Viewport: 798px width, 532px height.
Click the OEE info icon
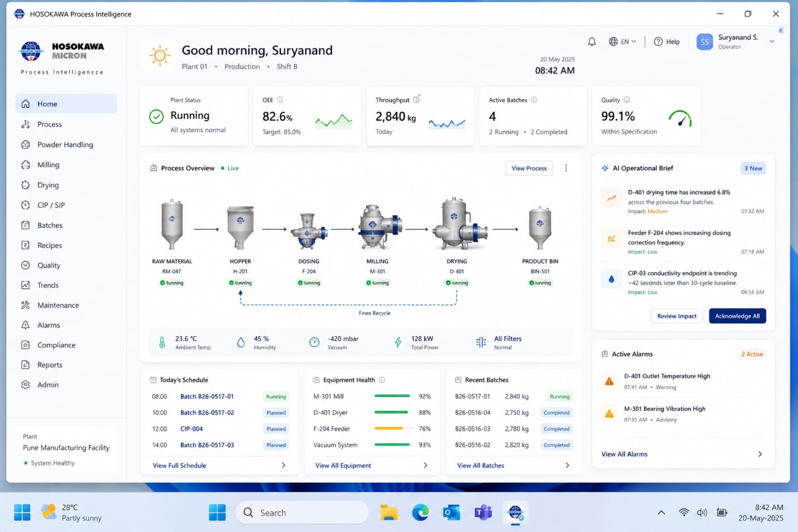tap(280, 100)
